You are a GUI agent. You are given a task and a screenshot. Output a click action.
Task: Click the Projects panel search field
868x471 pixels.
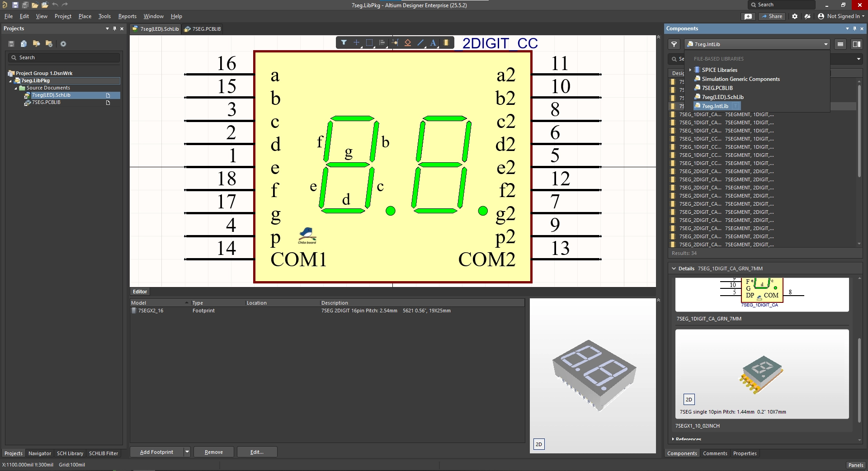(x=63, y=58)
